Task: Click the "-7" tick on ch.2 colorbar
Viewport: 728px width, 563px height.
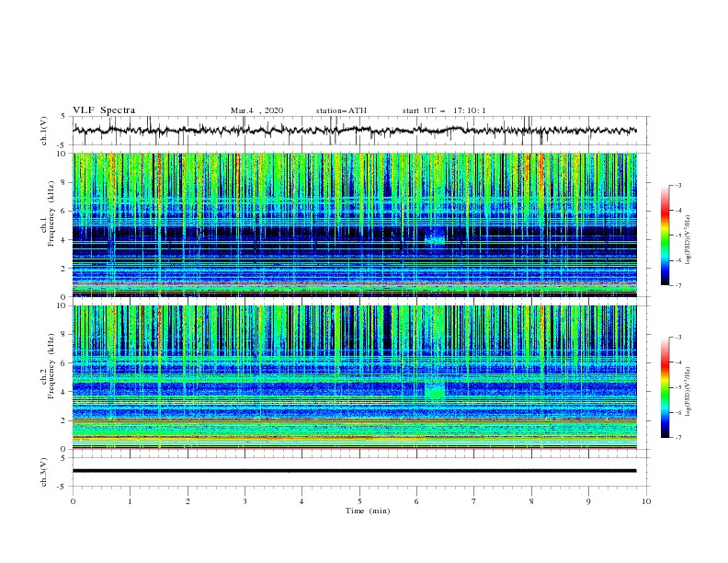Action: pyautogui.click(x=678, y=438)
